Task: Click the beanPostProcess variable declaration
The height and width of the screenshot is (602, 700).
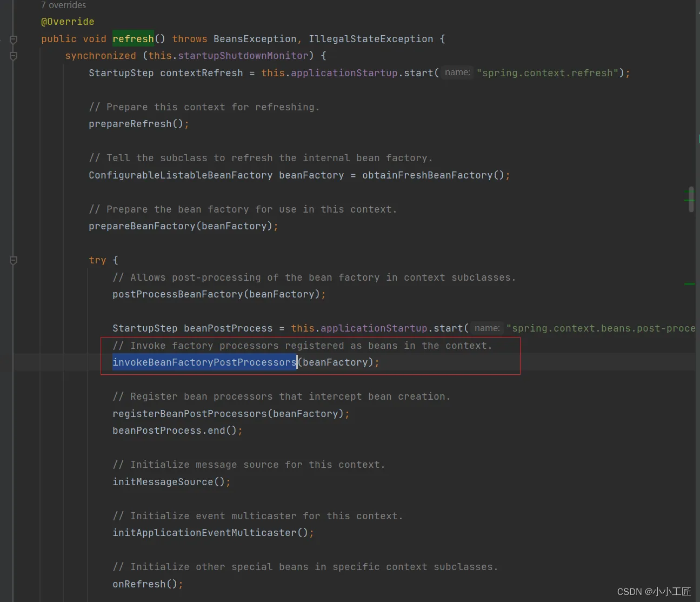Action: [x=228, y=328]
